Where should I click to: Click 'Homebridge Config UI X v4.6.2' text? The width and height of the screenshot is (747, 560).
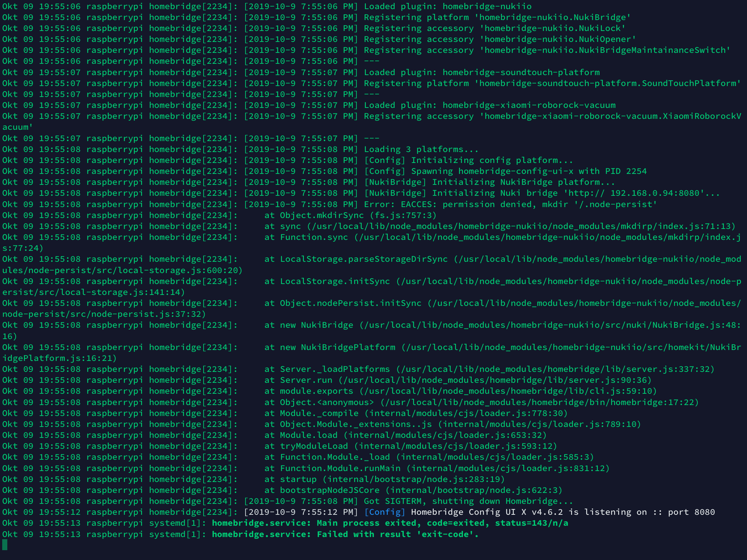coord(487,512)
